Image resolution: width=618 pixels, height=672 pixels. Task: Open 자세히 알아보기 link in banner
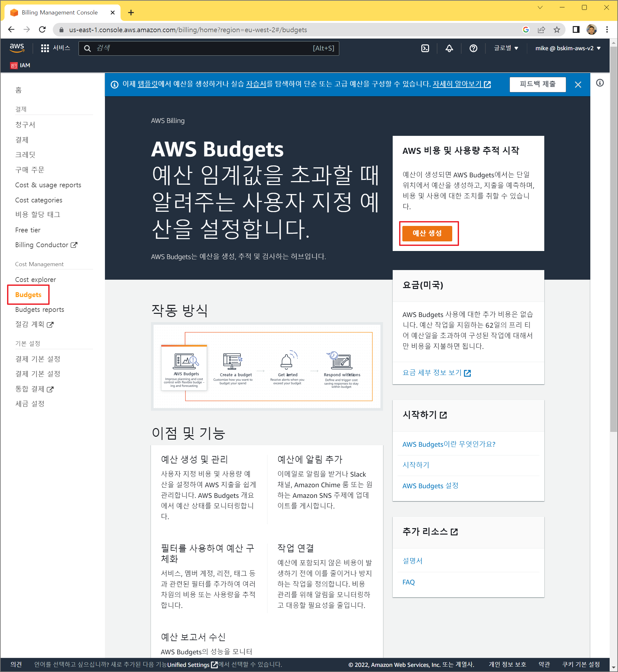click(462, 84)
